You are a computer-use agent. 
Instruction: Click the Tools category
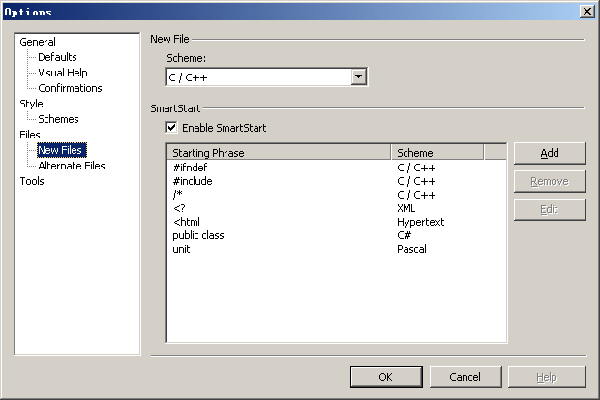click(x=32, y=181)
